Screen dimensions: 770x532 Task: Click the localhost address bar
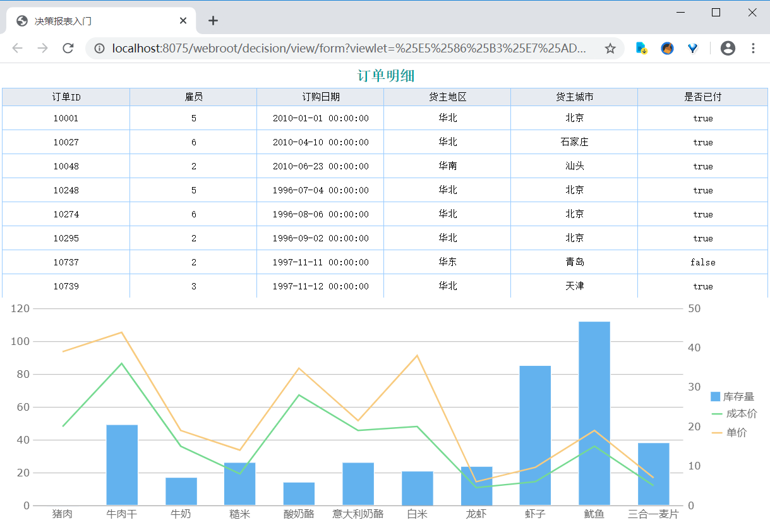(347, 49)
